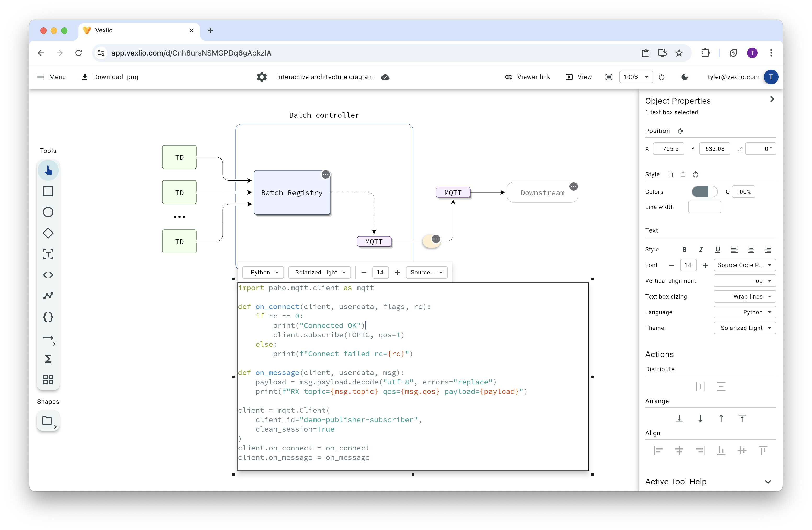Toggle bold text formatting
Screen dimensions: 812x530
point(684,250)
